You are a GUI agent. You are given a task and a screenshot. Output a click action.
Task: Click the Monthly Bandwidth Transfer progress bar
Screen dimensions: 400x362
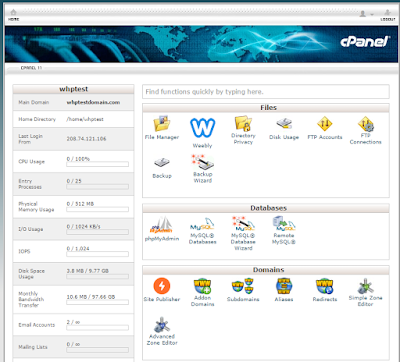coord(97,302)
